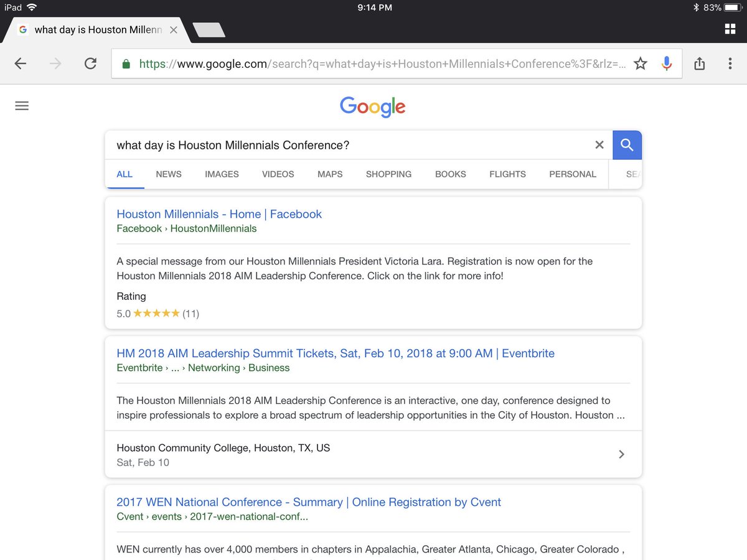The width and height of the screenshot is (747, 560).
Task: Tap the Bluetooth icon in status bar
Action: 697,7
